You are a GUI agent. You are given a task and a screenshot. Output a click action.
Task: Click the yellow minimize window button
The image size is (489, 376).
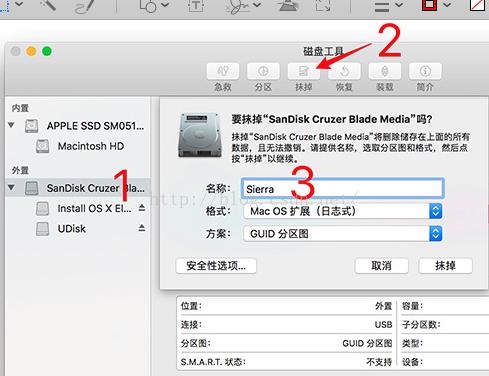(31, 51)
